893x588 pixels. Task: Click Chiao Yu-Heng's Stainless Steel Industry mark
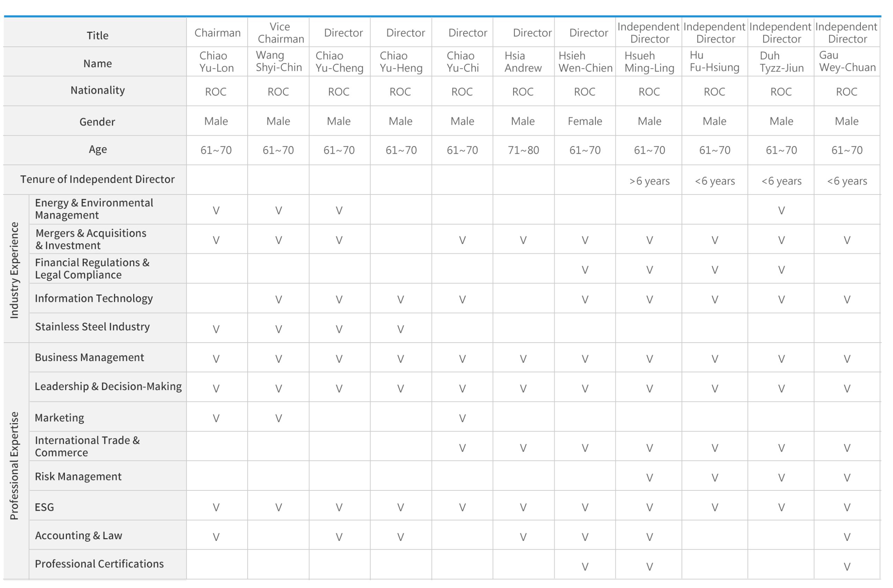coord(401,330)
